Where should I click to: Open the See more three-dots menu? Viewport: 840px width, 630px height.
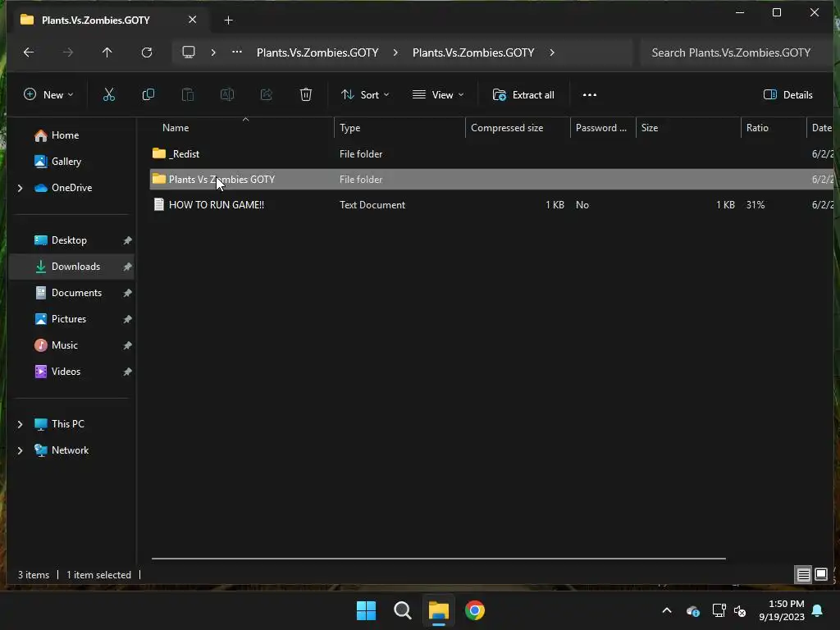pos(589,95)
